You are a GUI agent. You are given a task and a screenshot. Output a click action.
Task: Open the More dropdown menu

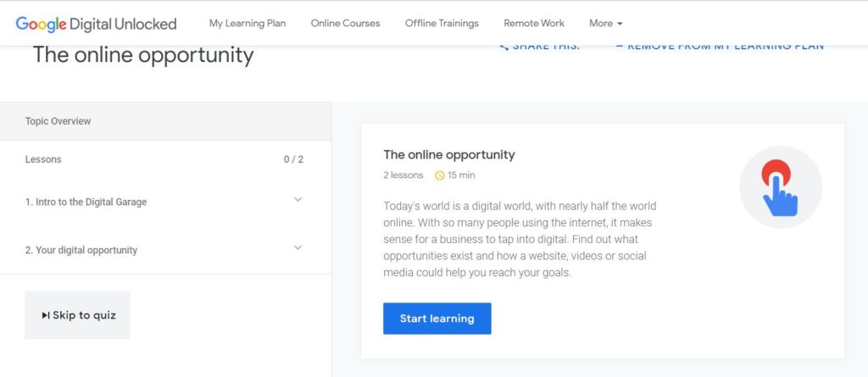point(605,23)
